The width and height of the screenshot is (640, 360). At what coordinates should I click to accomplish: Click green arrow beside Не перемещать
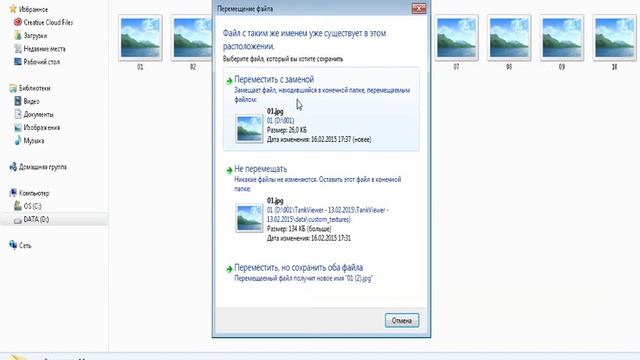point(229,170)
